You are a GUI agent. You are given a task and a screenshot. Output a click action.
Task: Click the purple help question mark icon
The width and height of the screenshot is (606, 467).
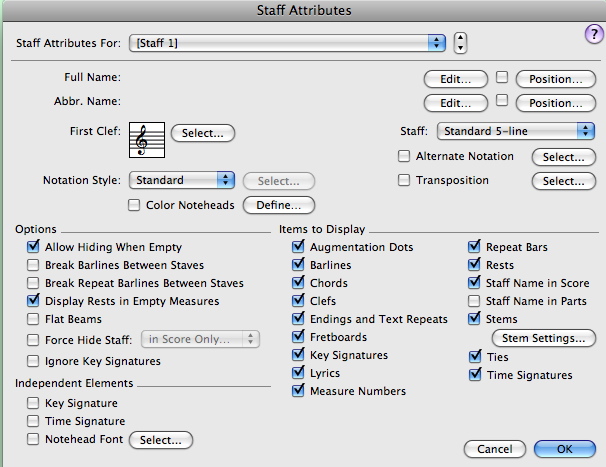(x=593, y=34)
